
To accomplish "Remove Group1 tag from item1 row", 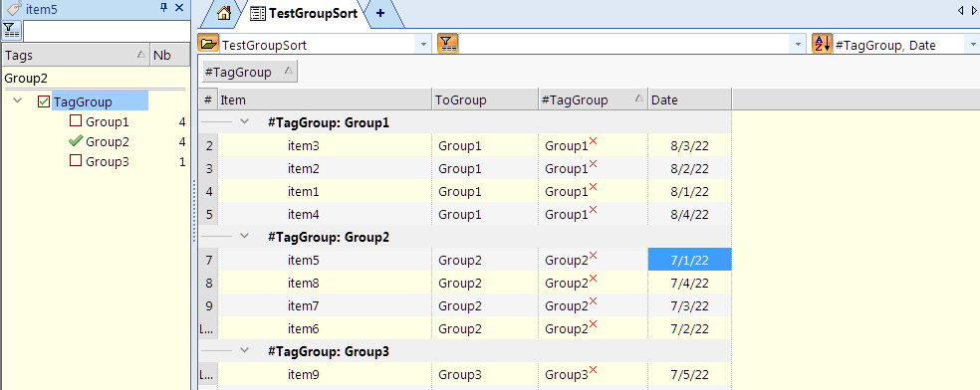I will [x=594, y=187].
